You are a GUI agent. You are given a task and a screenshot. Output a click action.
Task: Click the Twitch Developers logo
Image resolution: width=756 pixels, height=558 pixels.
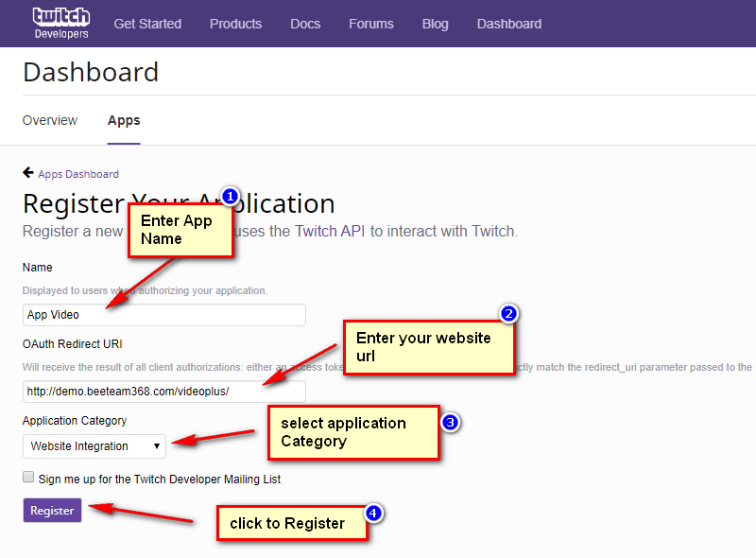(60, 23)
